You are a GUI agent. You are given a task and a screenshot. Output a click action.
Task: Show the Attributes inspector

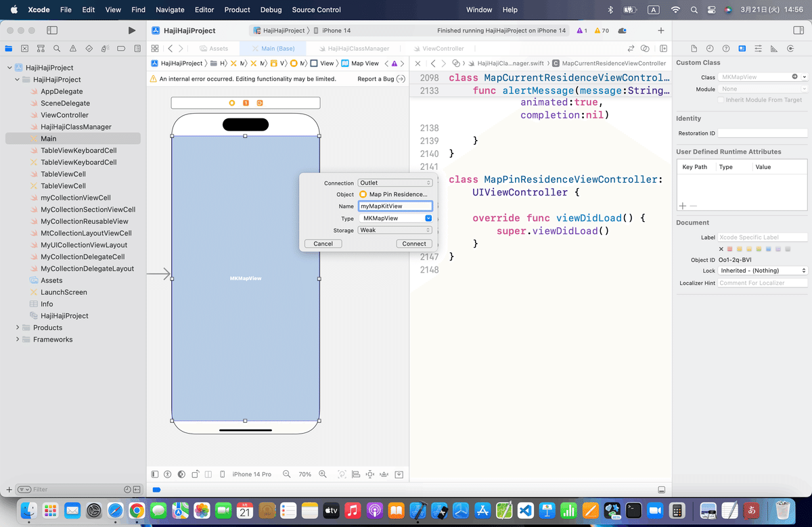pos(759,49)
